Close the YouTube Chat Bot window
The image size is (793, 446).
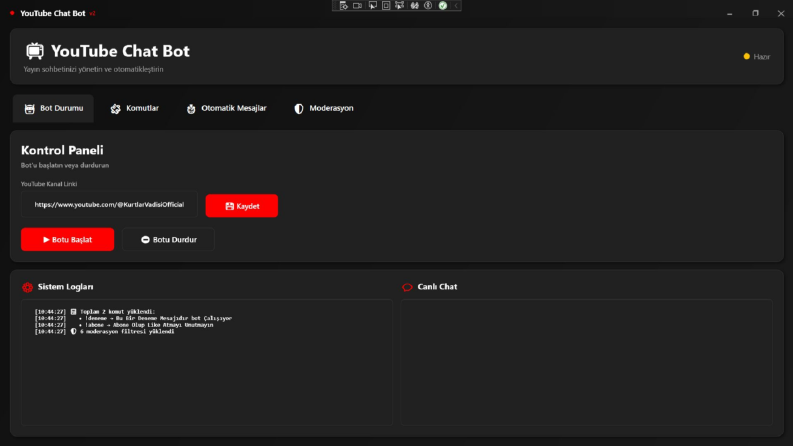[781, 14]
